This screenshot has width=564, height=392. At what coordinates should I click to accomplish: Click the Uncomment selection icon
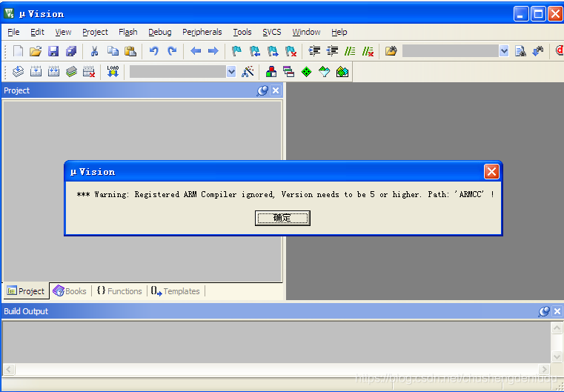pos(368,51)
